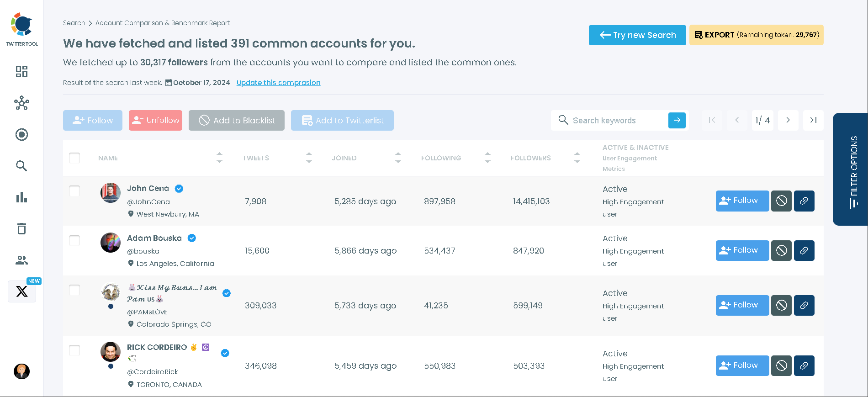Click the John Cena account name

coord(148,188)
